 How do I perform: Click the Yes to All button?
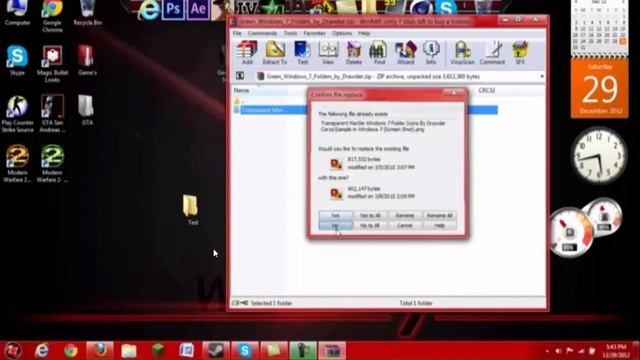[370, 215]
